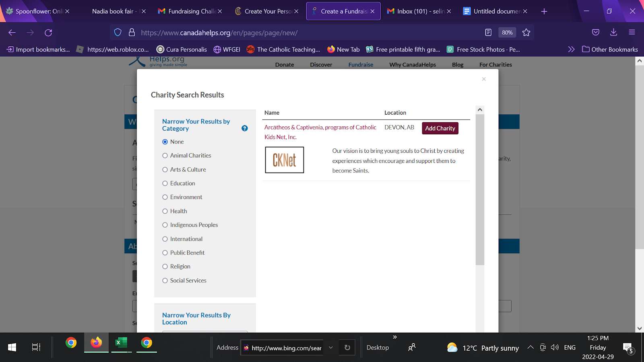Open the Firefox hamburger application menu
Image resolution: width=644 pixels, height=362 pixels.
point(632,33)
